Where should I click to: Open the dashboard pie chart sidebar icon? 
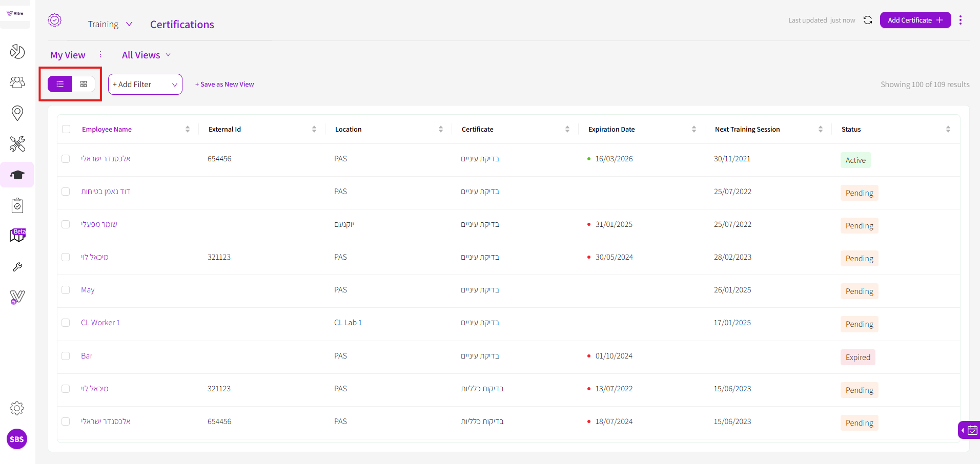point(17,51)
